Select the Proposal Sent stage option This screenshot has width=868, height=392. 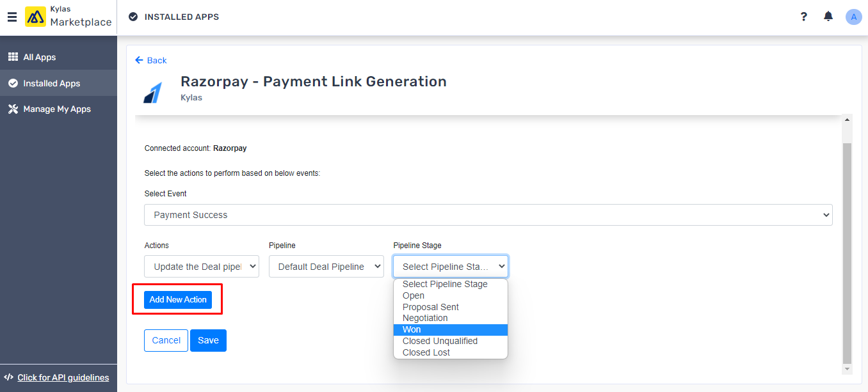click(451, 307)
